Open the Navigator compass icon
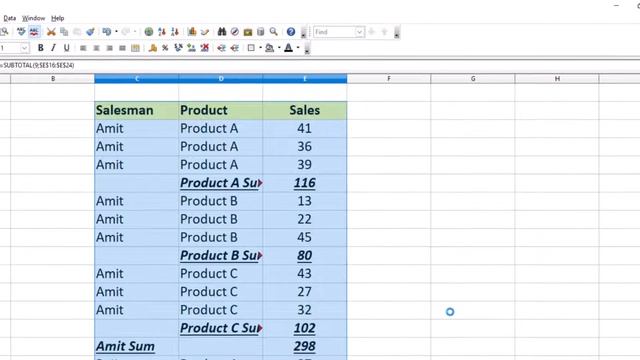 235,31
